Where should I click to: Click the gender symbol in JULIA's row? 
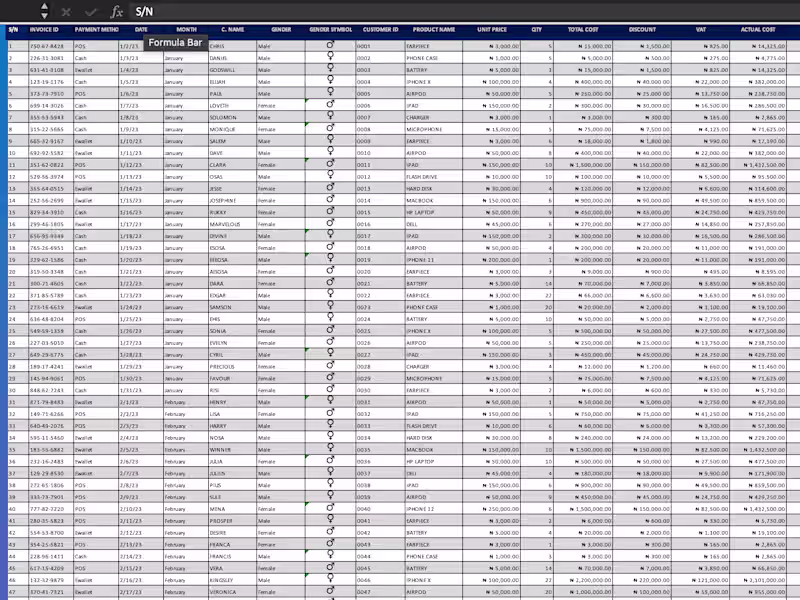click(x=331, y=460)
